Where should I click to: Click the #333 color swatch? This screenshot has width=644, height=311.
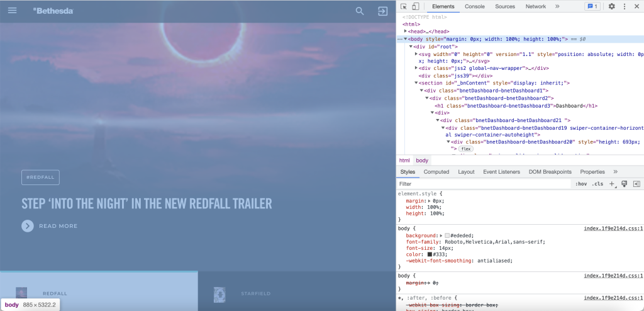click(430, 254)
